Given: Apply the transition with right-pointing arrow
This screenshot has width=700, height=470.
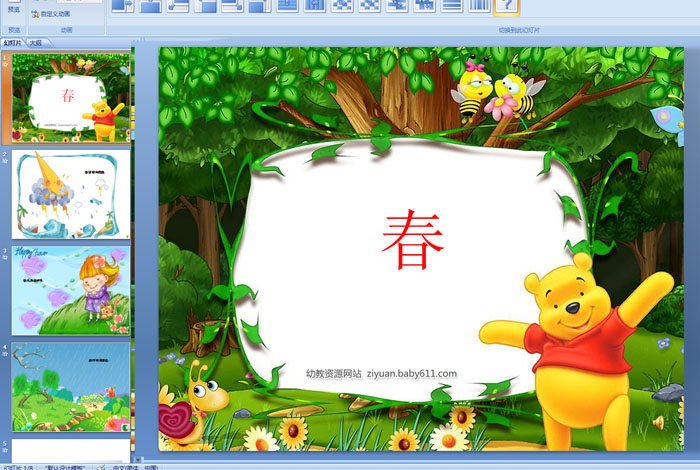Looking at the screenshot, I should pyautogui.click(x=122, y=5).
